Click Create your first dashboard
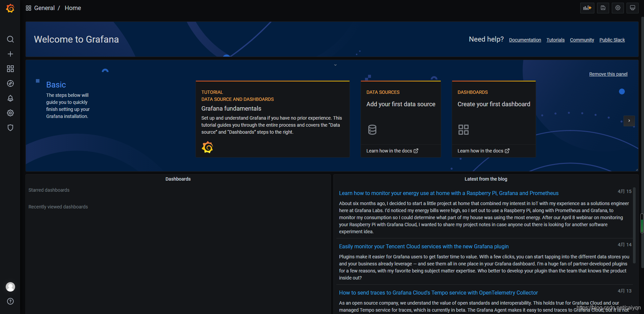 click(x=494, y=104)
